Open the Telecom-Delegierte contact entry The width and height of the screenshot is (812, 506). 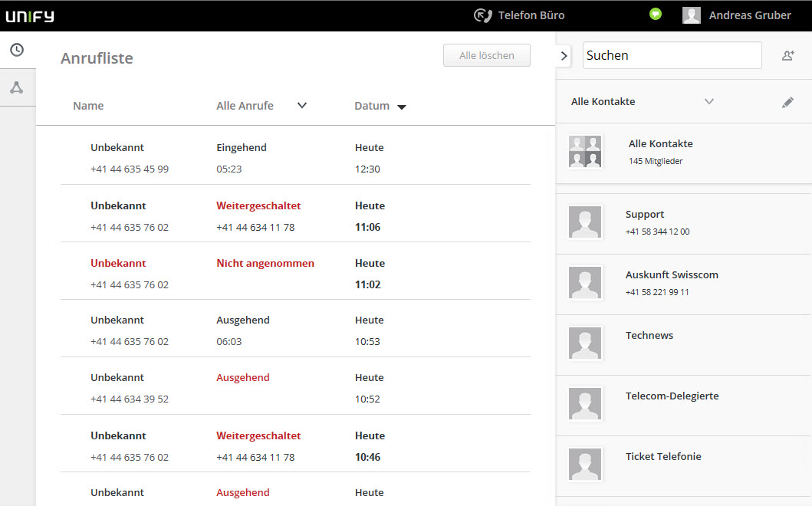[x=672, y=396]
